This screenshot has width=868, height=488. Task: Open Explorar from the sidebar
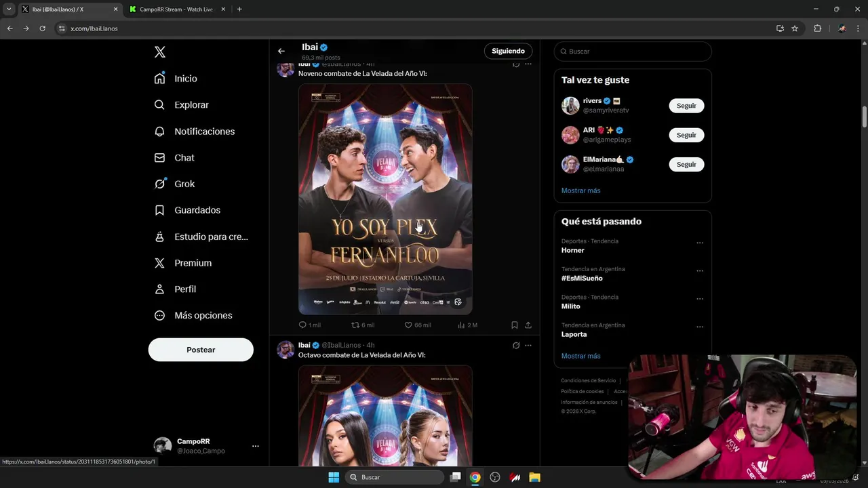pos(182,105)
